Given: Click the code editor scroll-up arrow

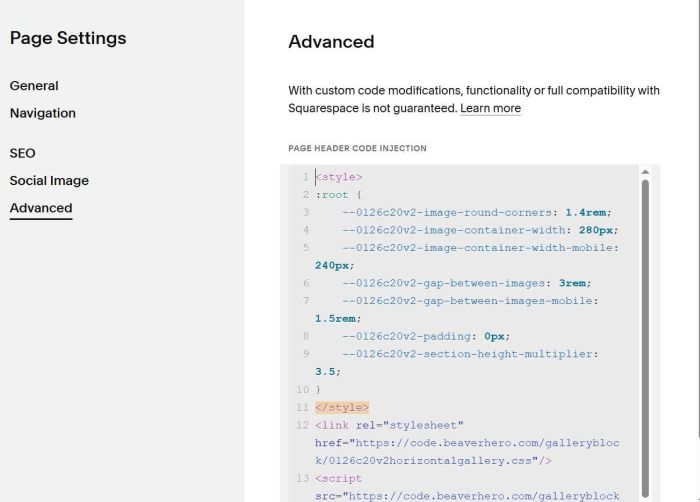Looking at the screenshot, I should pyautogui.click(x=645, y=172).
